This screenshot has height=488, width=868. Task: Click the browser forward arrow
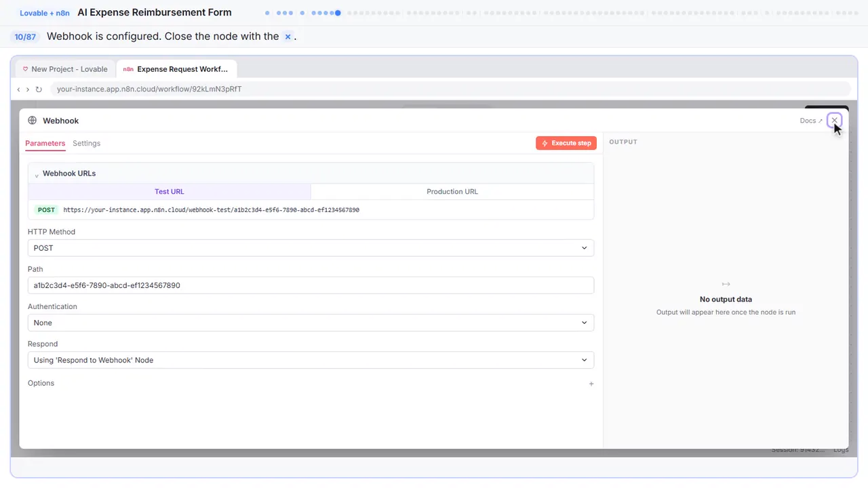coord(28,89)
